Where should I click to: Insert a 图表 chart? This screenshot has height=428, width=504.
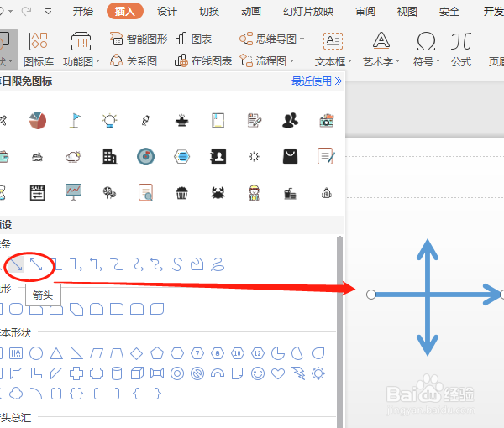(x=193, y=39)
